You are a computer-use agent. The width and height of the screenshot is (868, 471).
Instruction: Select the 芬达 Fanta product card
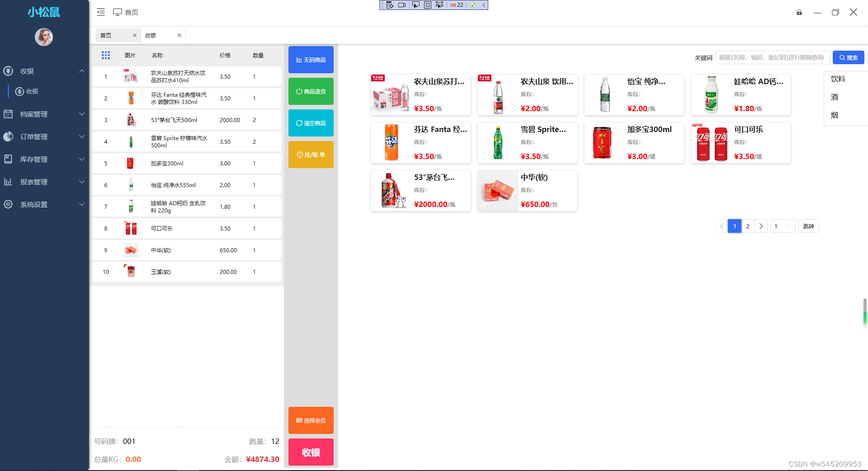420,143
